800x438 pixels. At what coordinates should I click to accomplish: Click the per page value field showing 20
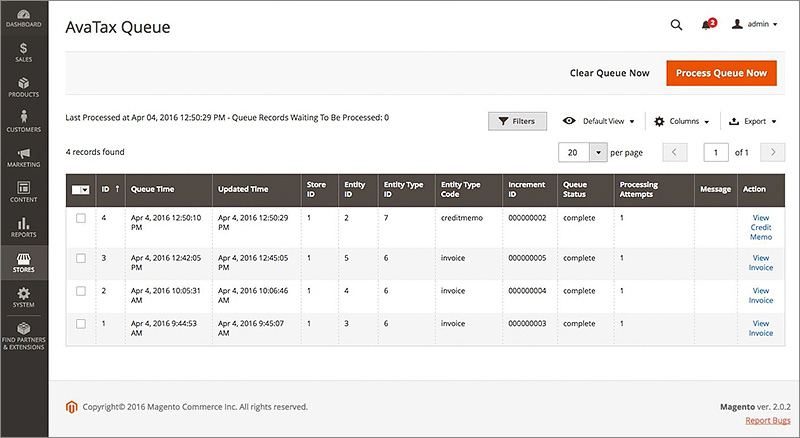click(x=574, y=152)
